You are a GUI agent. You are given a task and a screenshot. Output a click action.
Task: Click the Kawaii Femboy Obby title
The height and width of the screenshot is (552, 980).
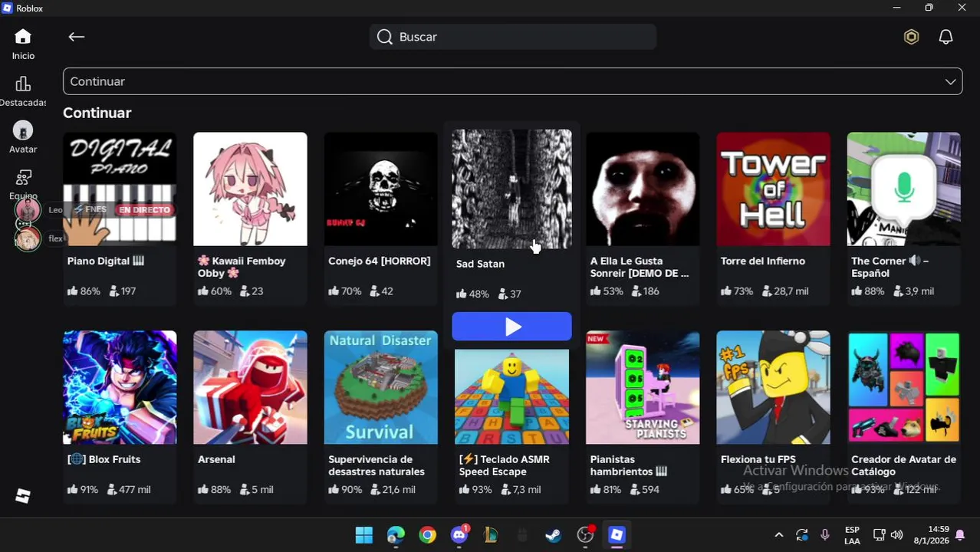pyautogui.click(x=242, y=267)
